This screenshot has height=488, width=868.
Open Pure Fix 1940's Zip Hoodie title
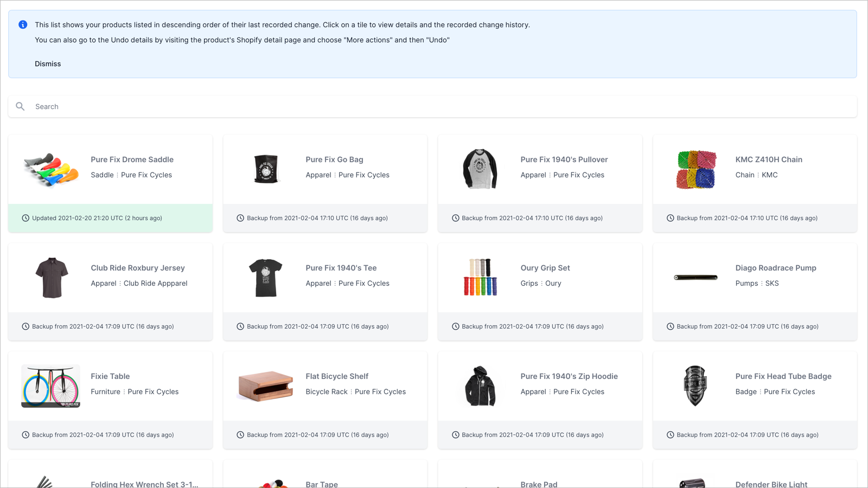(x=569, y=376)
